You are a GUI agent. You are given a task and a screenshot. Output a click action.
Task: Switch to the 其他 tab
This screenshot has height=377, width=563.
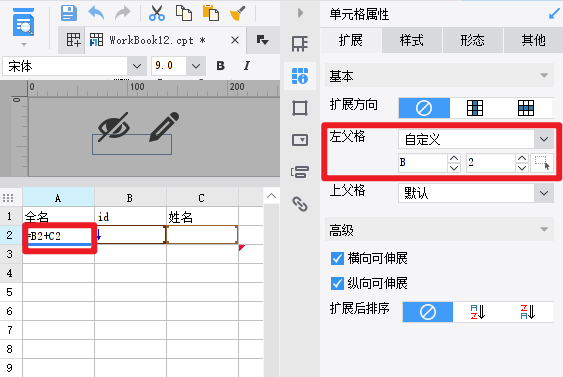click(x=534, y=40)
